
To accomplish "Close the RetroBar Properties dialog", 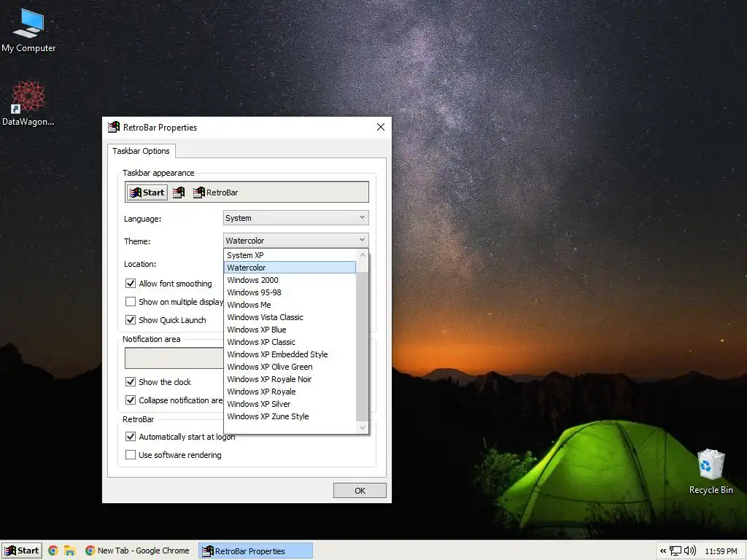I will tap(381, 127).
